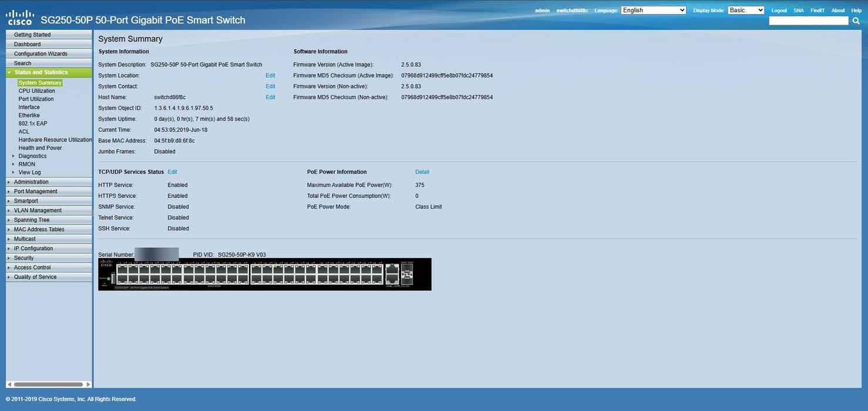The height and width of the screenshot is (411, 868).
Task: Open the SNA link
Action: tap(798, 11)
